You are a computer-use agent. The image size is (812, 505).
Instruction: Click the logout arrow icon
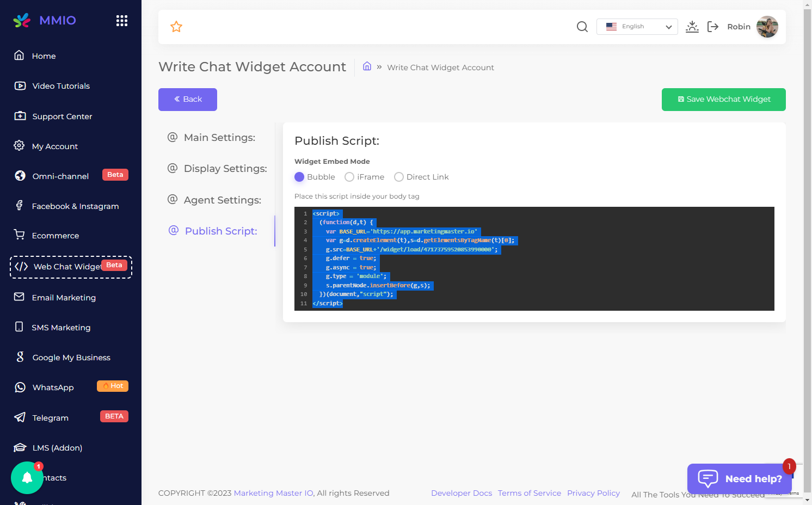713,27
